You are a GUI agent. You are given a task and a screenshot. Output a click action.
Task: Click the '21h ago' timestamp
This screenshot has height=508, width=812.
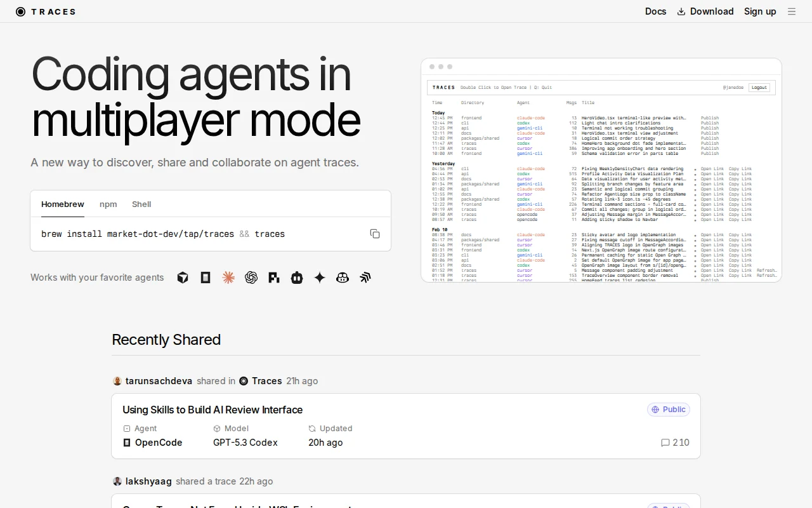(302, 381)
